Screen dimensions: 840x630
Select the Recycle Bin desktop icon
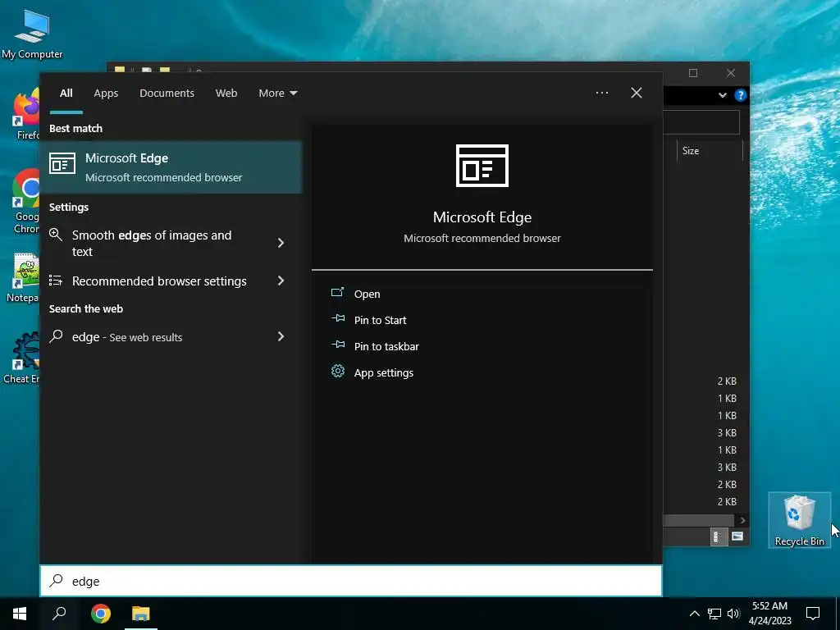point(799,520)
